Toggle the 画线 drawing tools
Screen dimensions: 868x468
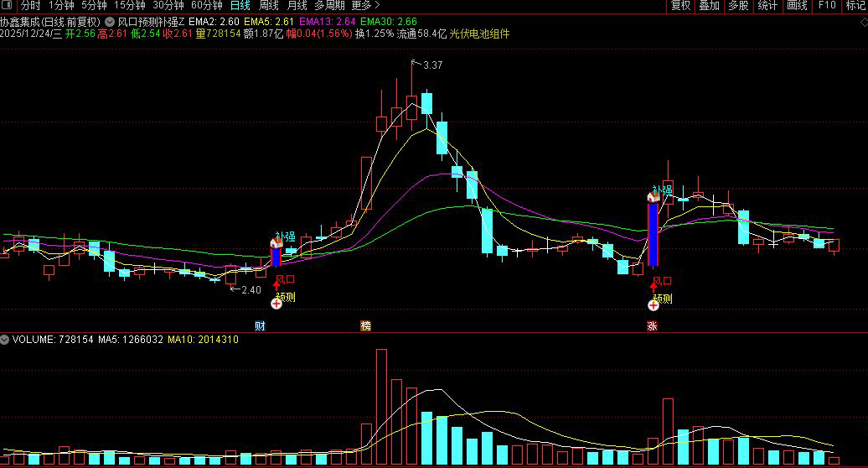tap(797, 6)
